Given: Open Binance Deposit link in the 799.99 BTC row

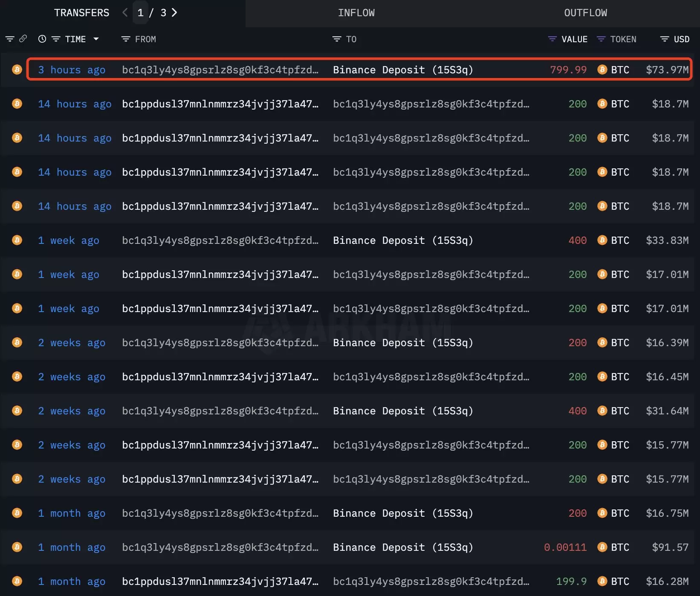Looking at the screenshot, I should (403, 70).
